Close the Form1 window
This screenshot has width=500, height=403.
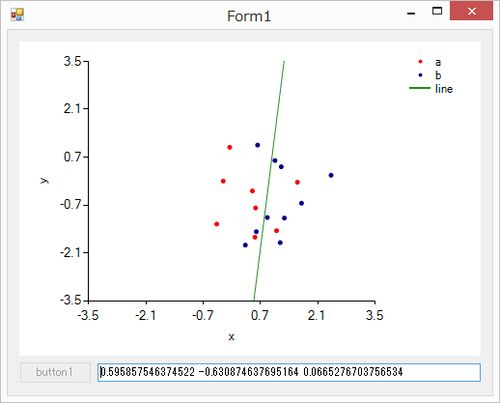click(x=471, y=11)
